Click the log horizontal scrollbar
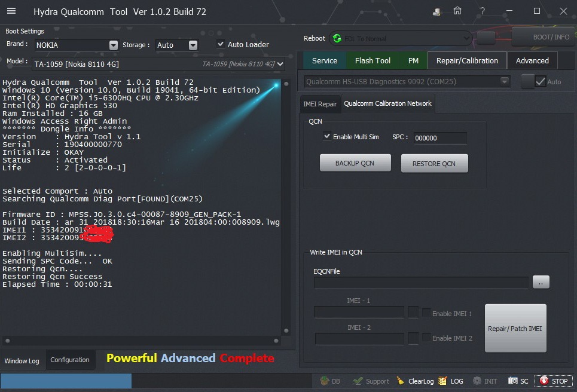This screenshot has width=577, height=392. click(x=142, y=341)
